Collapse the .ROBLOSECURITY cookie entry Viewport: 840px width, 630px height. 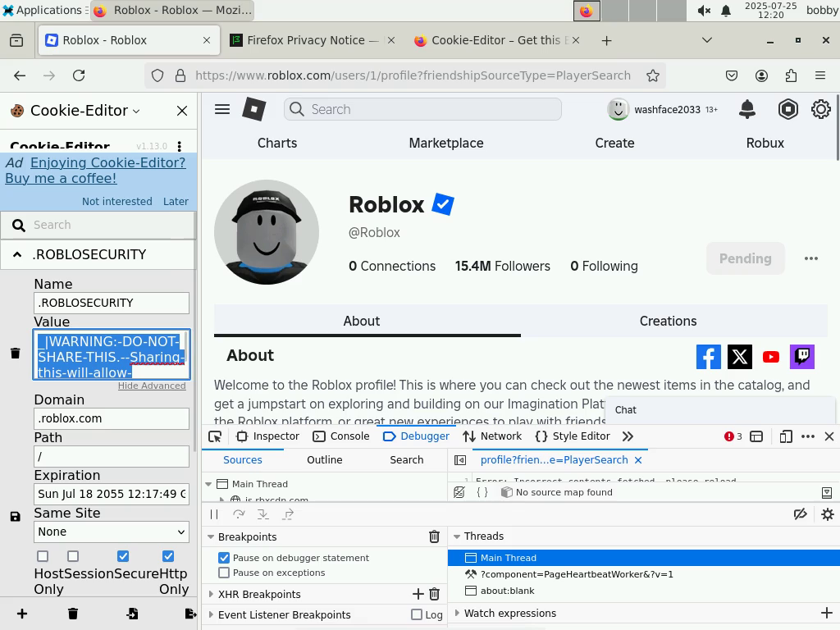17,254
